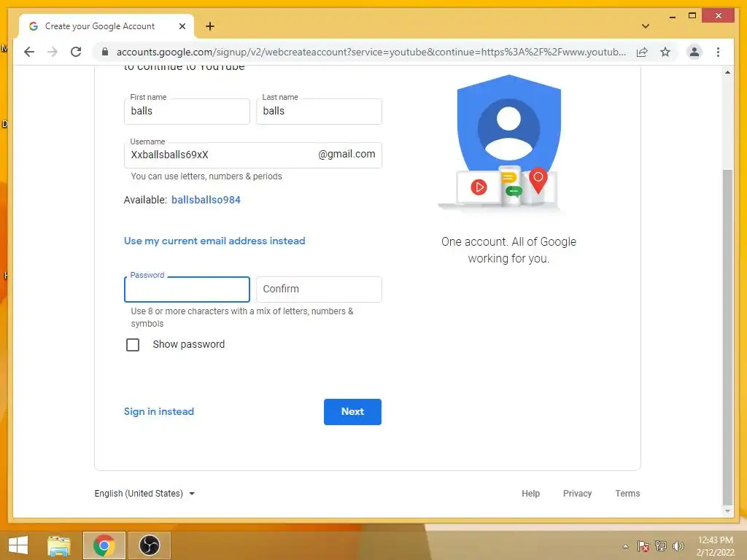Click the Last name field

(319, 112)
